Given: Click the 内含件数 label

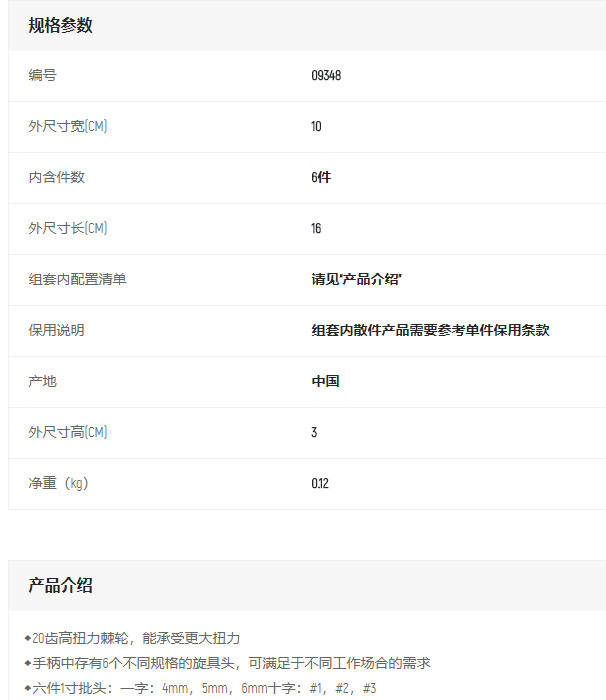Looking at the screenshot, I should 57,178.
